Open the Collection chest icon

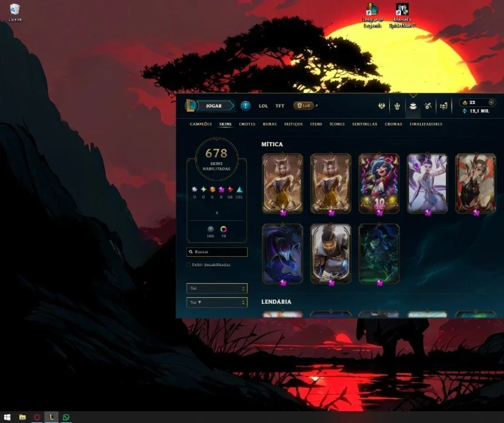413,106
